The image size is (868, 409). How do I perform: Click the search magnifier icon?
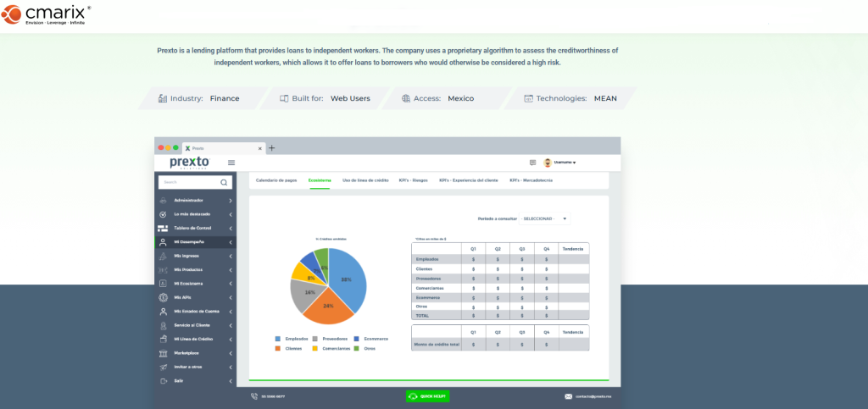(224, 182)
